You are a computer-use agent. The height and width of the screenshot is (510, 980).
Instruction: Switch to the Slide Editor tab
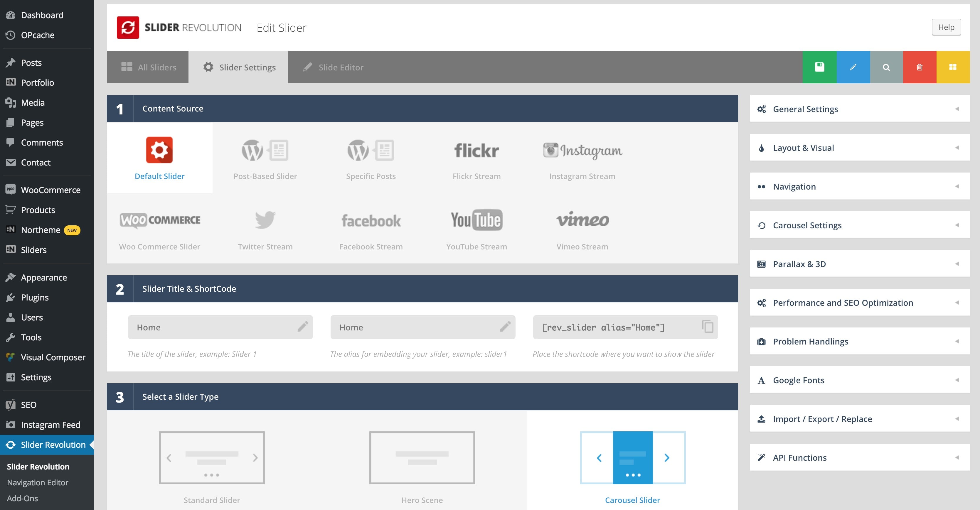pyautogui.click(x=334, y=67)
